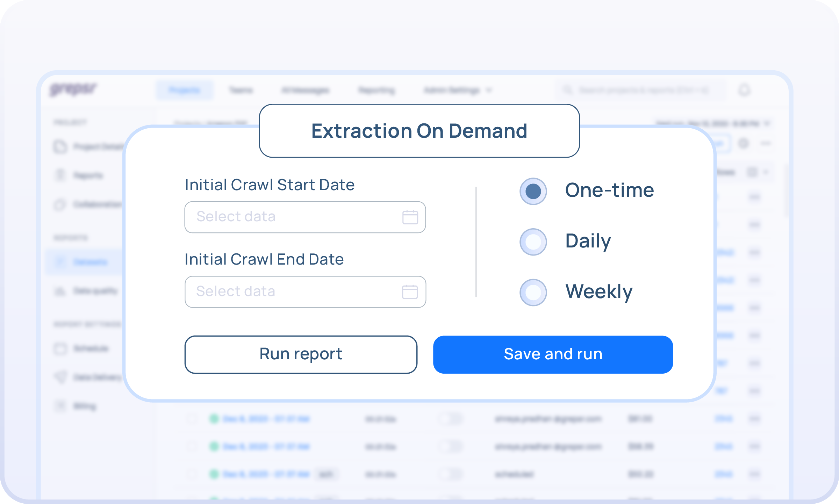
Task: Open Schedule from the sidebar
Action: click(91, 348)
